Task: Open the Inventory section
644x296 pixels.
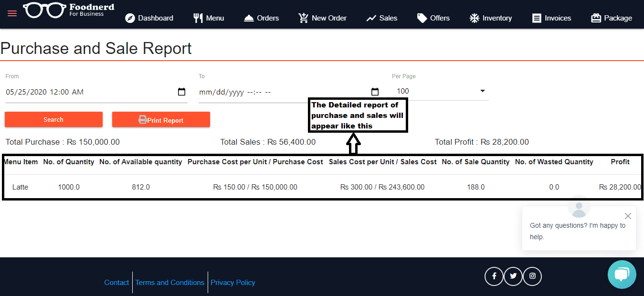Action: (490, 18)
